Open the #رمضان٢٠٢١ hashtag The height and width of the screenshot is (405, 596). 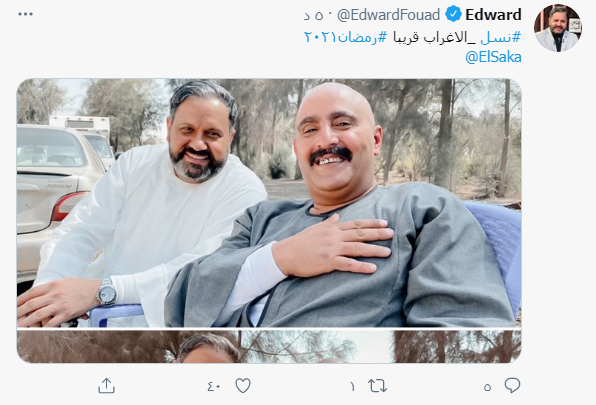tap(346, 36)
